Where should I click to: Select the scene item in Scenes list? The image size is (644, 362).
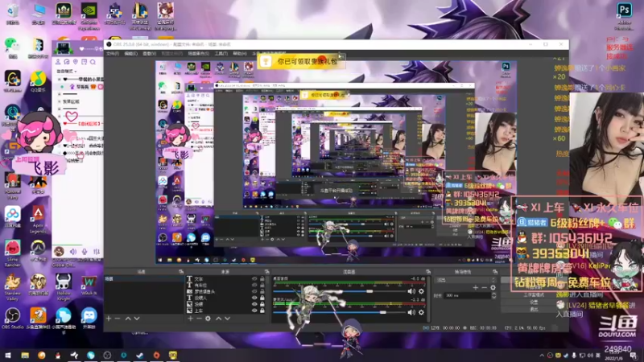[144, 278]
